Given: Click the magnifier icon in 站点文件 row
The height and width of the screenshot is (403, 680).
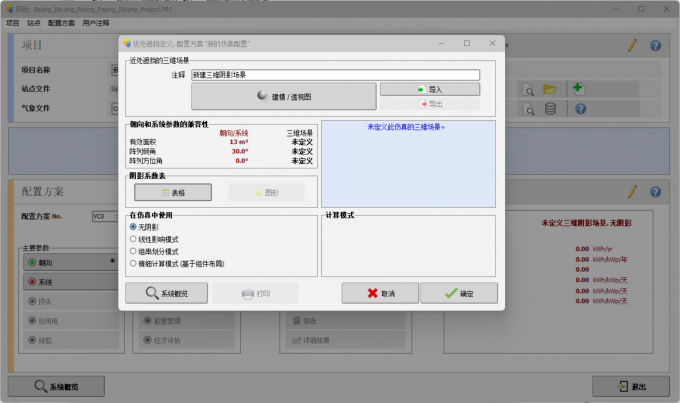Looking at the screenshot, I should tap(528, 90).
